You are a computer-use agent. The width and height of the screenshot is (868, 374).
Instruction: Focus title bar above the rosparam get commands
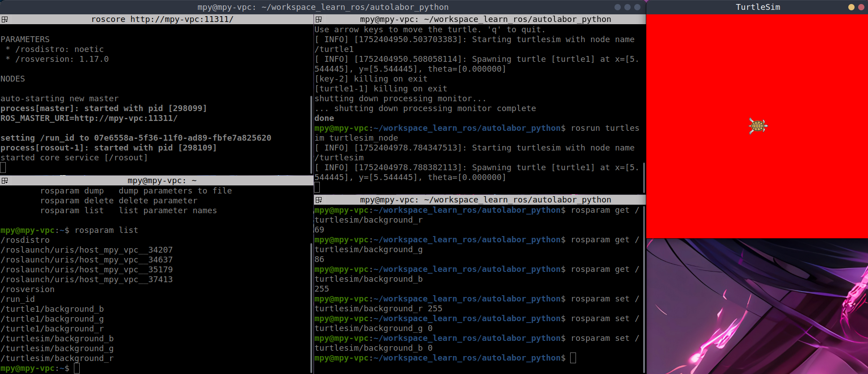pos(485,200)
